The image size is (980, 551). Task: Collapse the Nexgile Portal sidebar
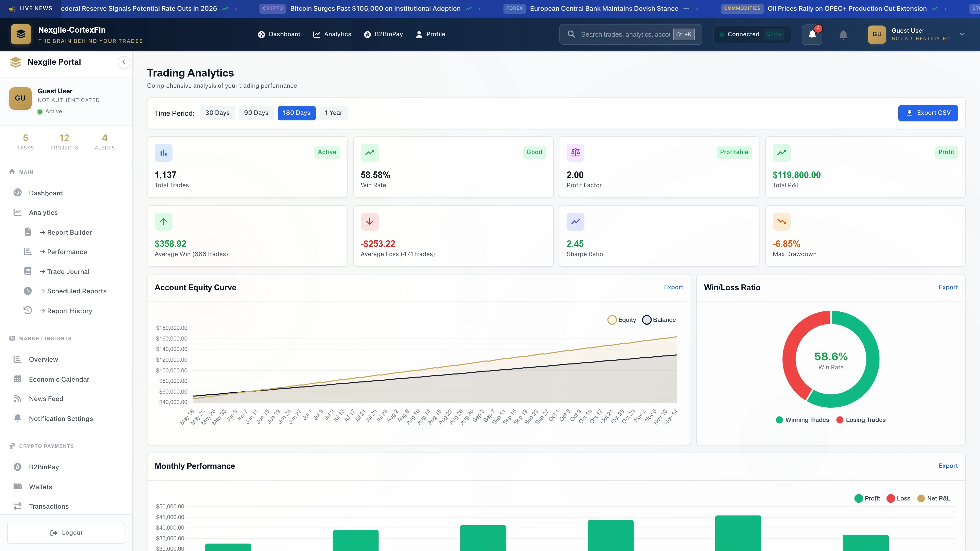pyautogui.click(x=124, y=62)
